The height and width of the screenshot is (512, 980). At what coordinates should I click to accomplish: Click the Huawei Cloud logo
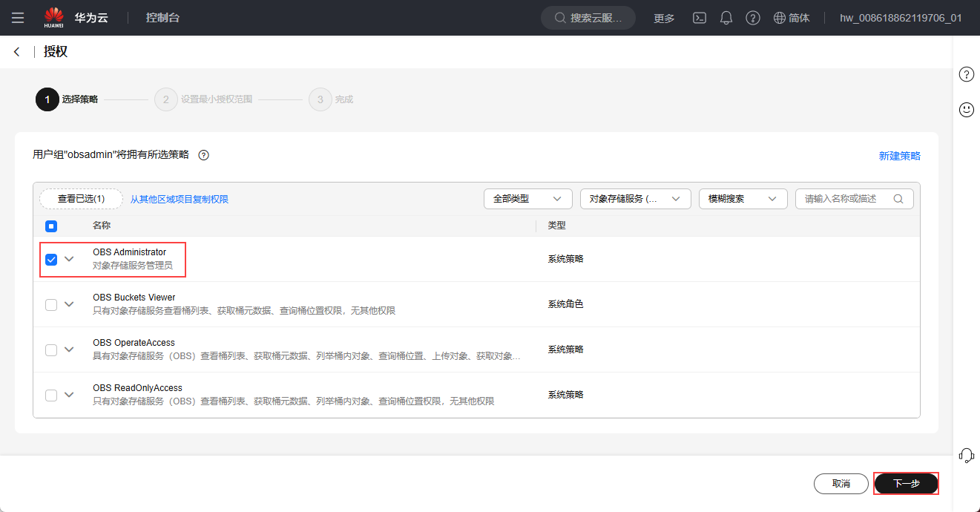point(53,18)
